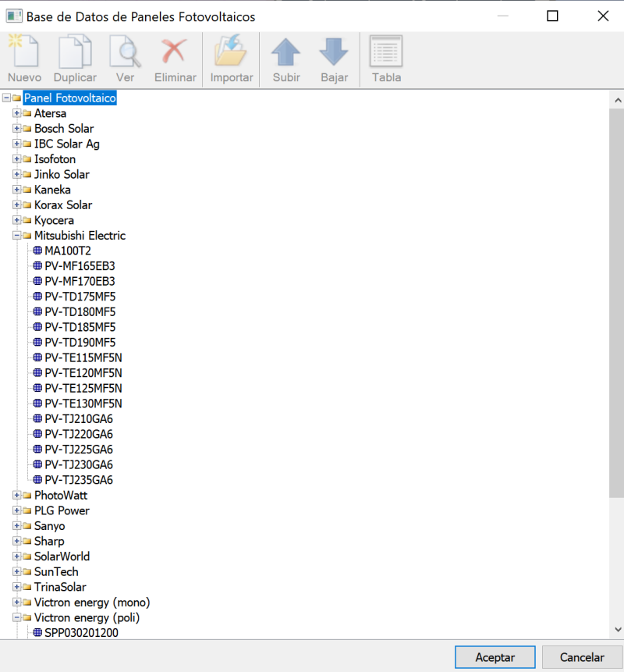
Task: Collapse the Victron energy (poli) folder
Action: pos(16,617)
